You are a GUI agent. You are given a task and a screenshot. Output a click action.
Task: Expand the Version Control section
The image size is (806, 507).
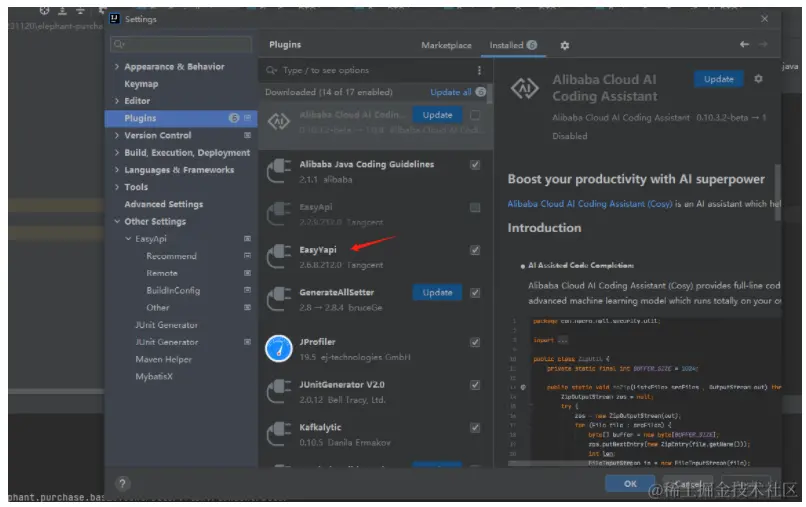point(117,135)
